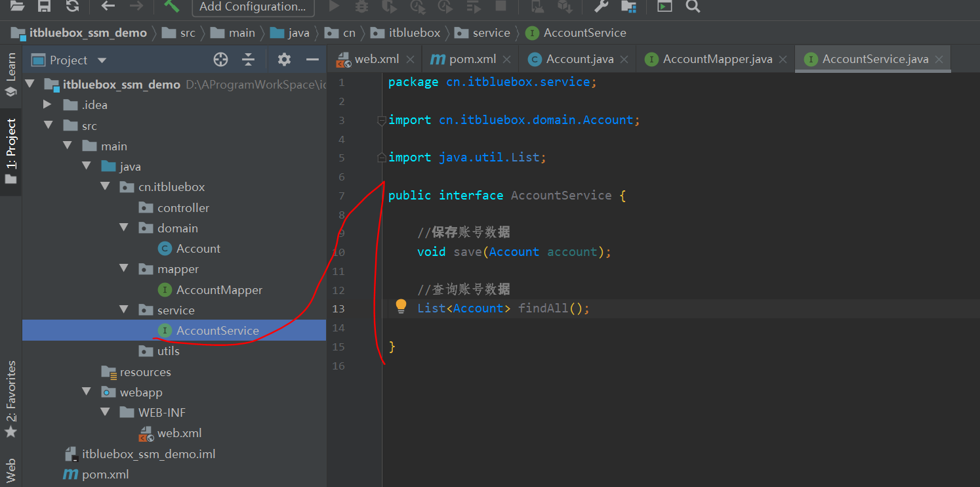Click the Debug bug icon
This screenshot has width=980, height=487.
(x=361, y=6)
